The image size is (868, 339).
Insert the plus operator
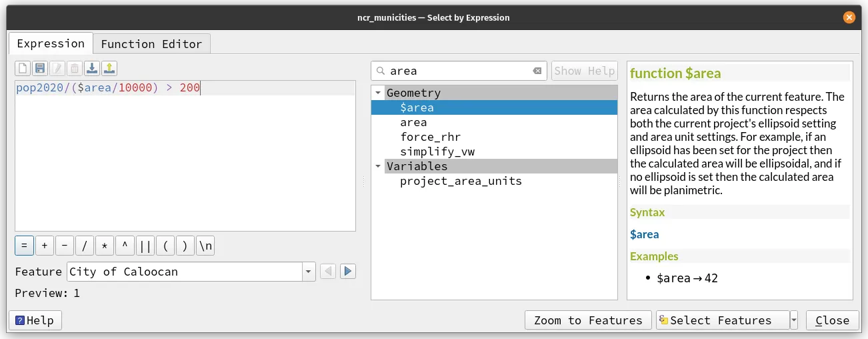click(44, 246)
